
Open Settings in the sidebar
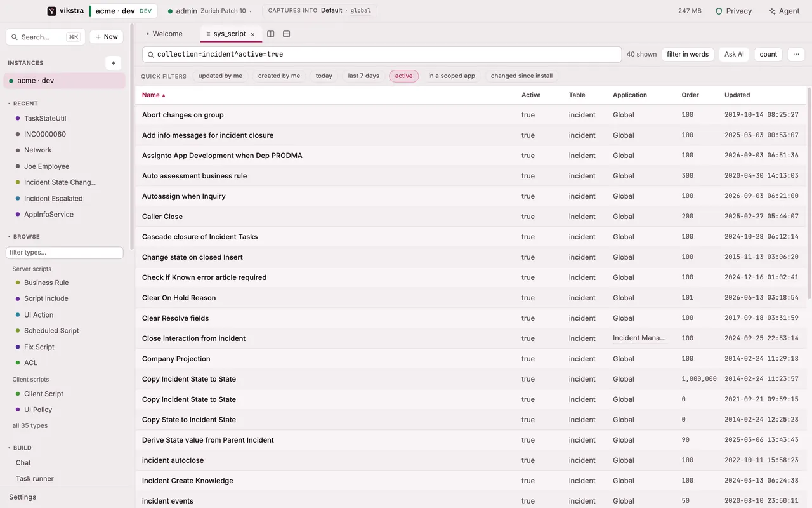coord(23,497)
